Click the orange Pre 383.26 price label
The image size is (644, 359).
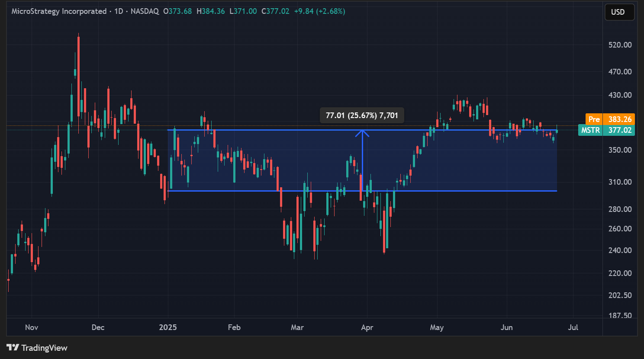[x=610, y=119]
